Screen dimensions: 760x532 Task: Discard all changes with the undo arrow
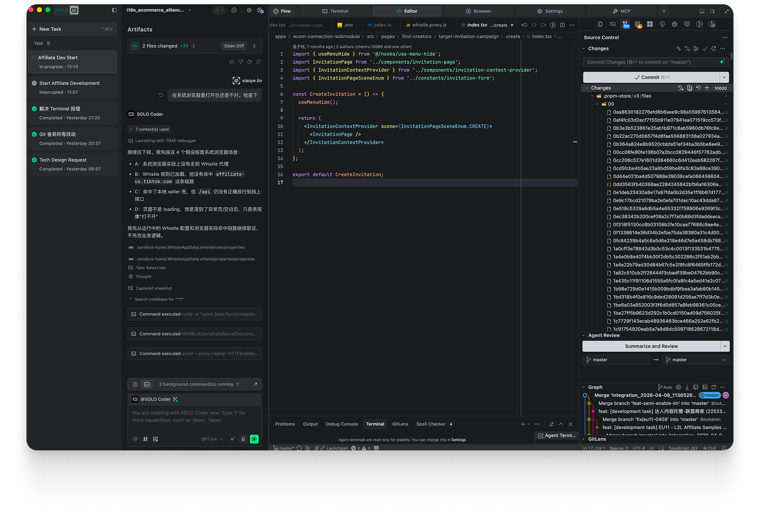699,88
